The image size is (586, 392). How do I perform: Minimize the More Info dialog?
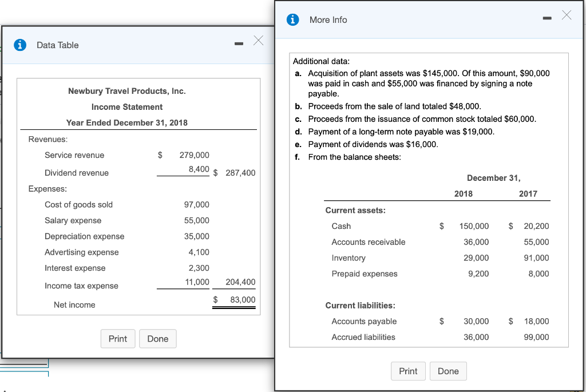[547, 18]
